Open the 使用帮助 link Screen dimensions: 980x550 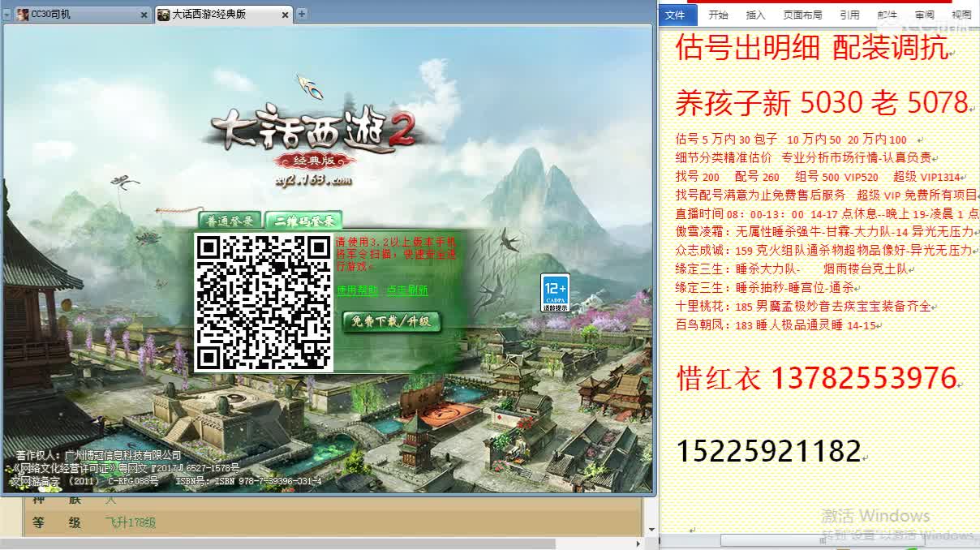(x=357, y=290)
